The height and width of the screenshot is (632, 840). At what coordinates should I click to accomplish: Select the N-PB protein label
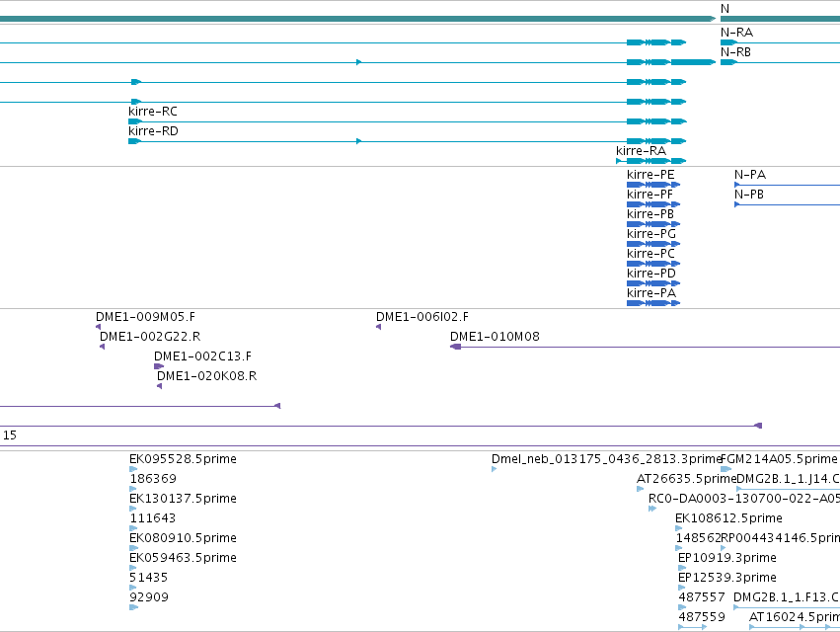(749, 195)
